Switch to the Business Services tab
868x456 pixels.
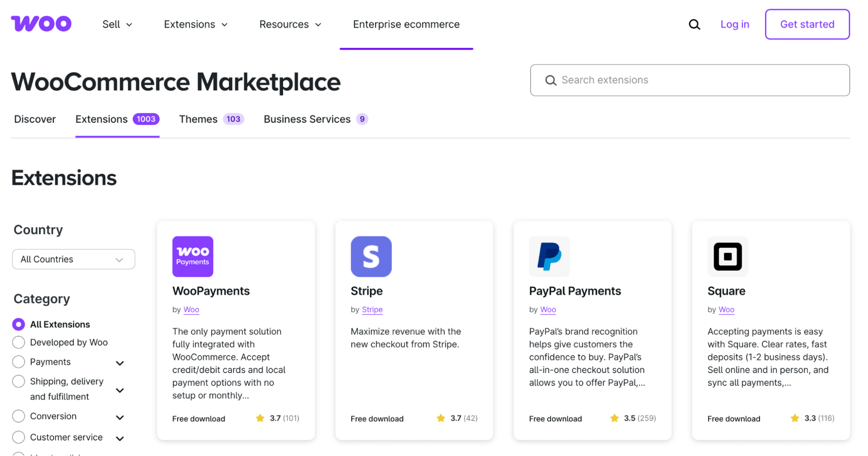[316, 119]
